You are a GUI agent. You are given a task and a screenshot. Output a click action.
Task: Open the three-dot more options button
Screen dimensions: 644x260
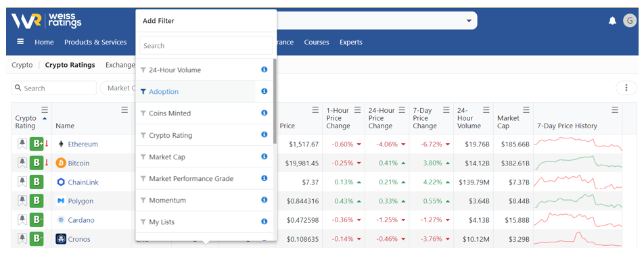point(626,88)
